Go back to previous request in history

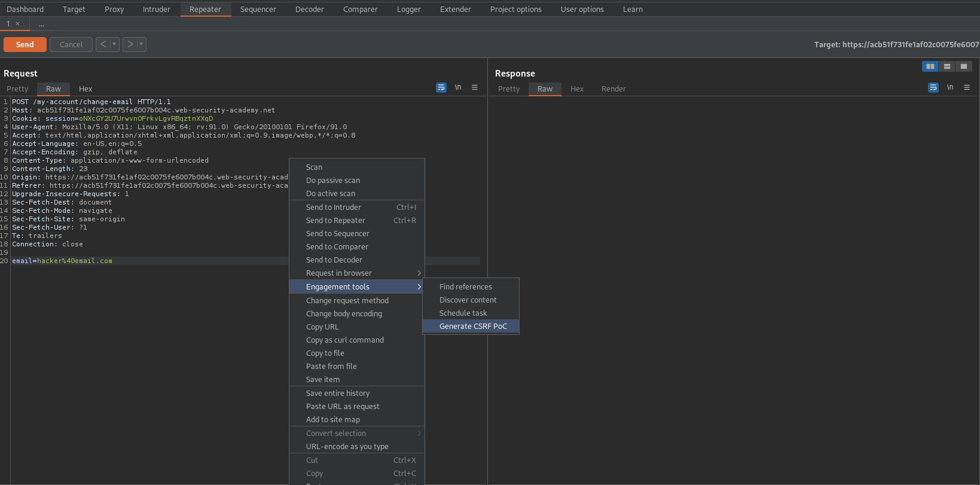[103, 44]
